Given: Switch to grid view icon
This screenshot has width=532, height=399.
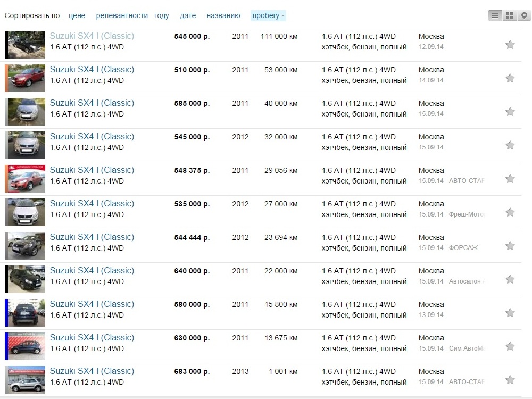Looking at the screenshot, I should tap(510, 15).
